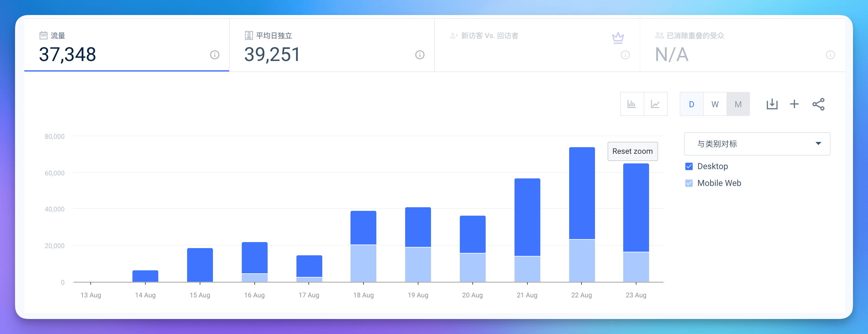Click the info icon next to 平均日独立
868x334 pixels.
point(420,55)
